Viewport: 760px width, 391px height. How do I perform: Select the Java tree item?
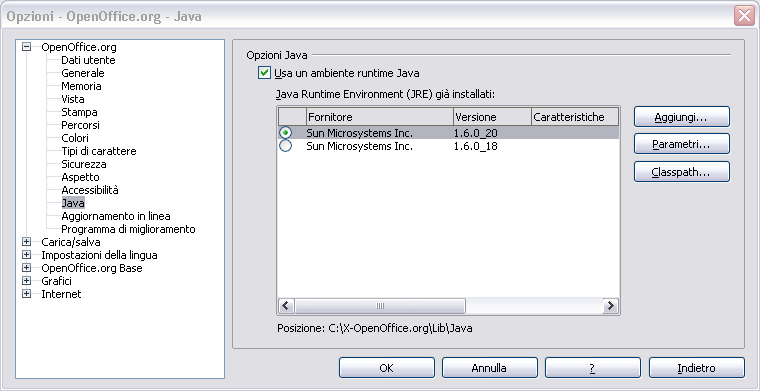pyautogui.click(x=73, y=203)
